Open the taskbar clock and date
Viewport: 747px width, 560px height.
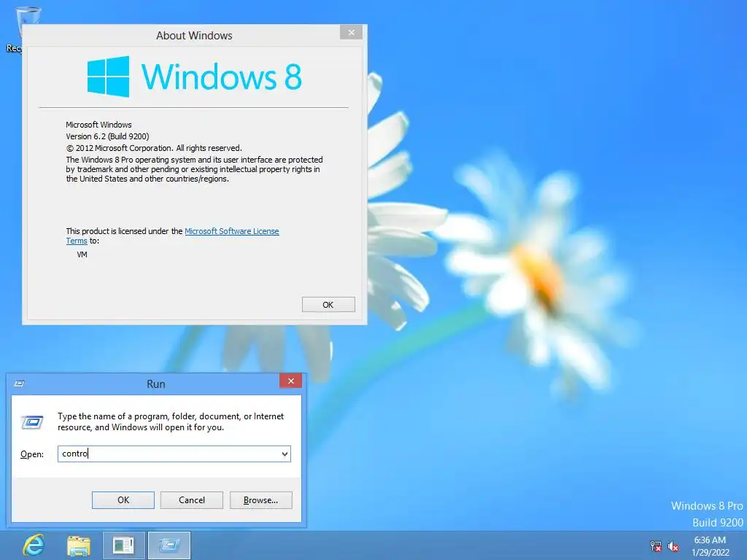[x=710, y=546]
